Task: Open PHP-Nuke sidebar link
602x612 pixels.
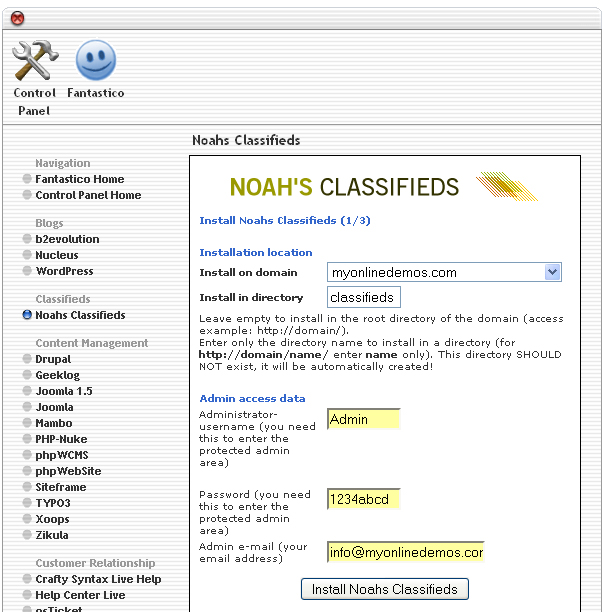Action: click(x=61, y=439)
